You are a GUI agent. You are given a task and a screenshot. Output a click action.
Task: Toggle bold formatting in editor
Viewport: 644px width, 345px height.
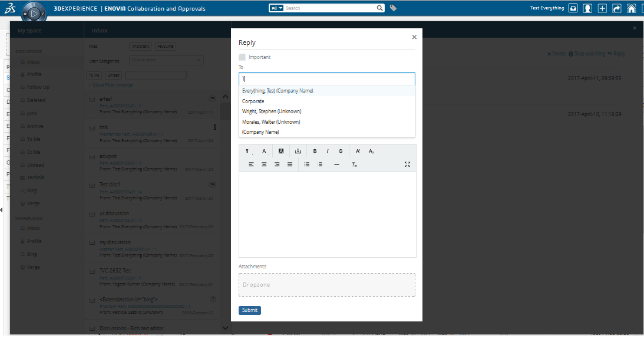click(x=315, y=152)
